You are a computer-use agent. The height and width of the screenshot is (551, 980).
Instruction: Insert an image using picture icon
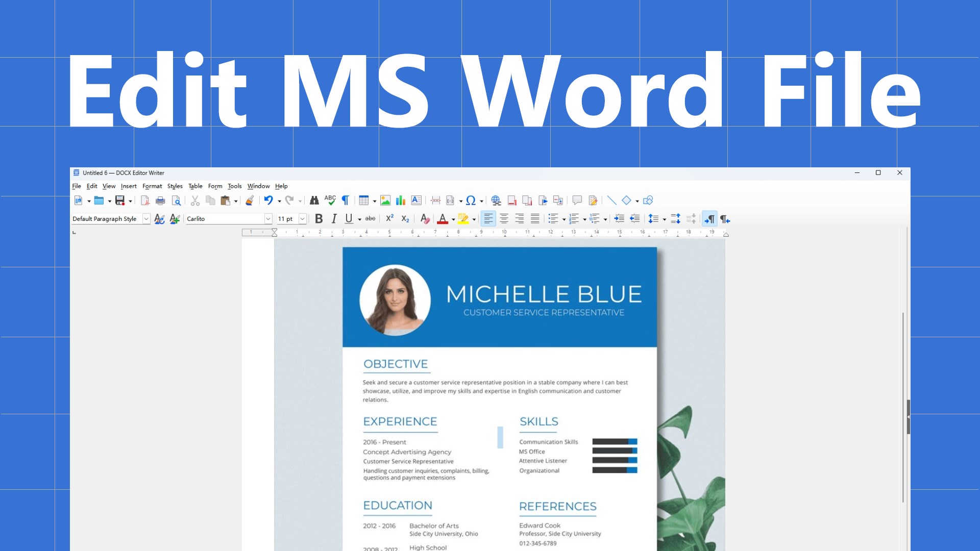[385, 201]
